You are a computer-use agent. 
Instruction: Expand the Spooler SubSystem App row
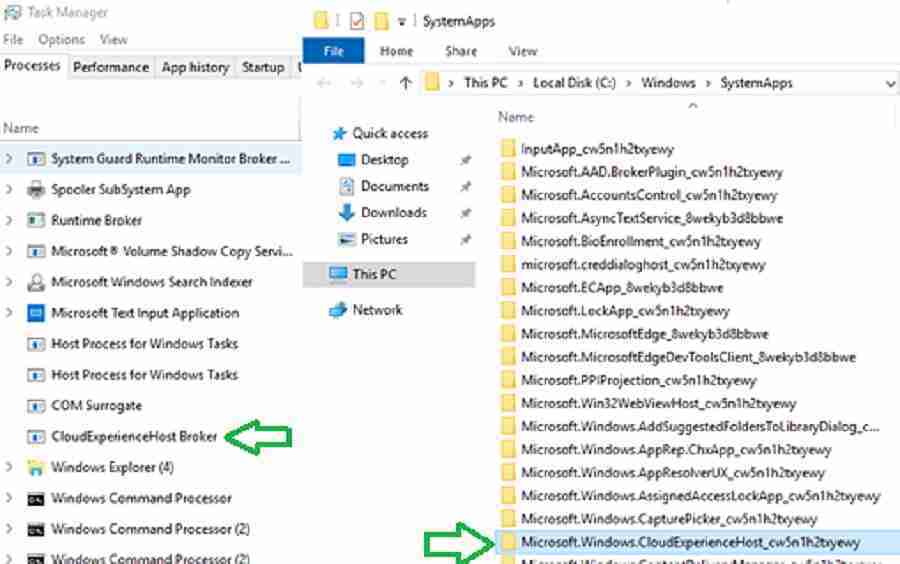pos(9,190)
